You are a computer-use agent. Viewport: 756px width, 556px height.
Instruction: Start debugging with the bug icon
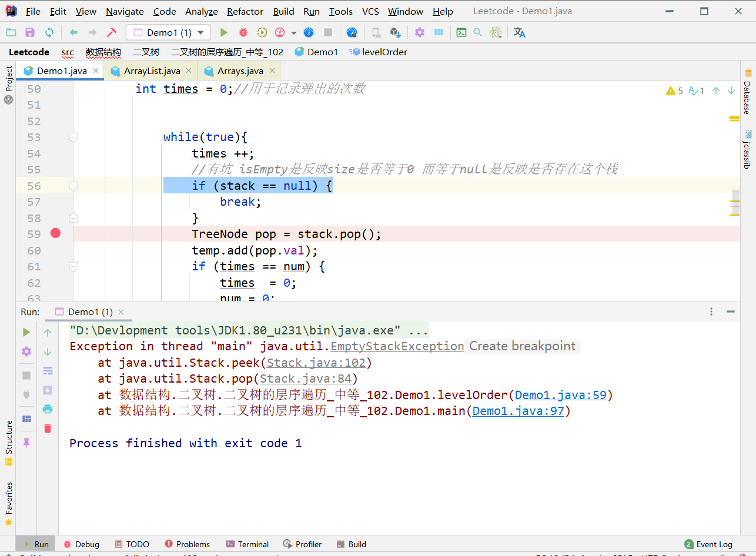coord(243,32)
